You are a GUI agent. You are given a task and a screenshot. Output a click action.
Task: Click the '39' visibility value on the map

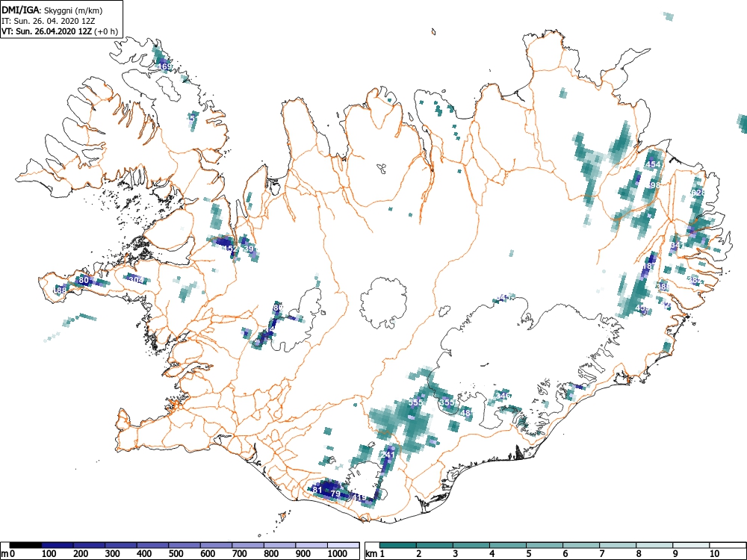pyautogui.click(x=249, y=248)
